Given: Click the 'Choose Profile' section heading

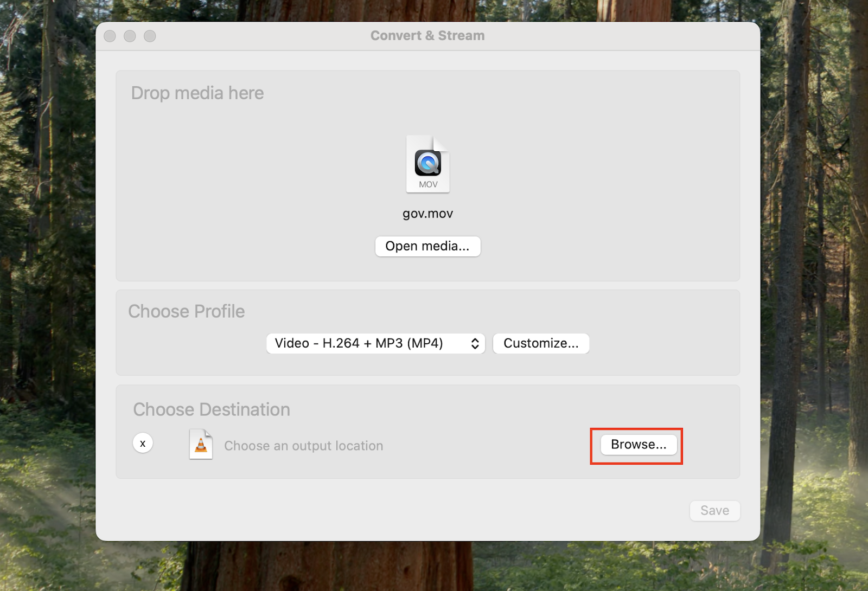Looking at the screenshot, I should tap(187, 312).
